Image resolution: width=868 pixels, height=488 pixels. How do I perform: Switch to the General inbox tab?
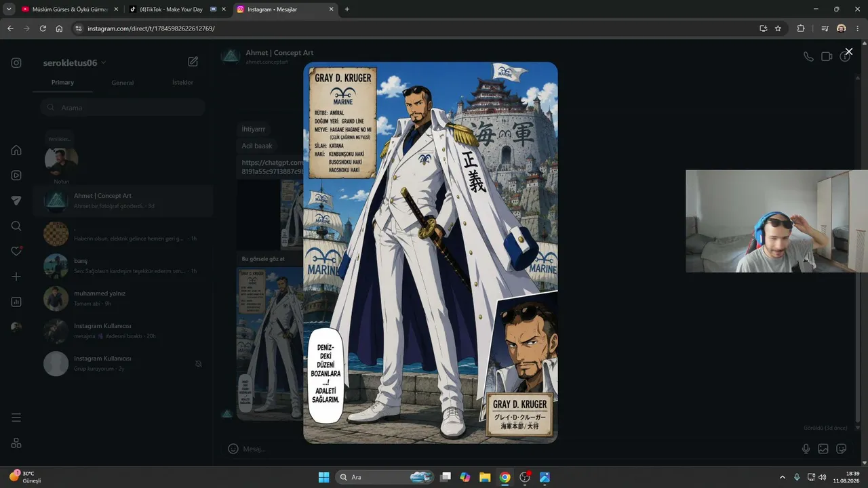[x=123, y=83]
